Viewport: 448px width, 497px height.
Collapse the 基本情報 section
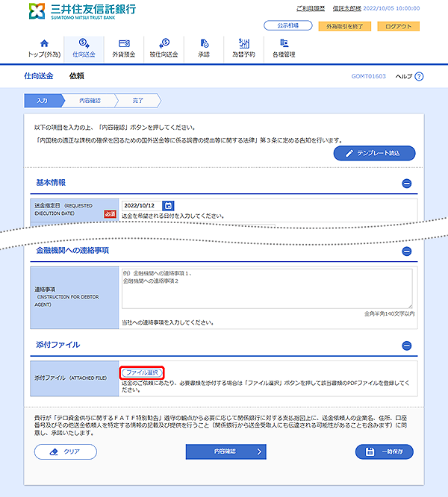(x=407, y=184)
